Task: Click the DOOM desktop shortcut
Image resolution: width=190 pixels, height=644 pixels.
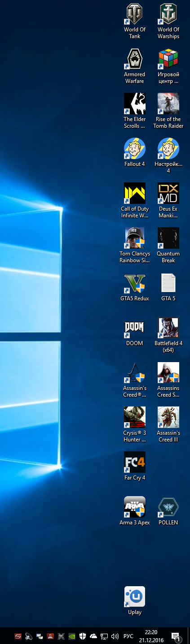Action: [135, 328]
